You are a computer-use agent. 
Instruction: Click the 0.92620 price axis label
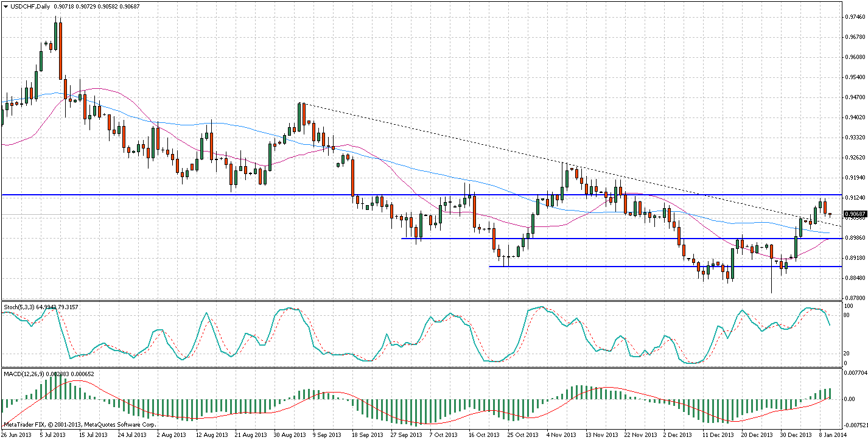point(855,158)
